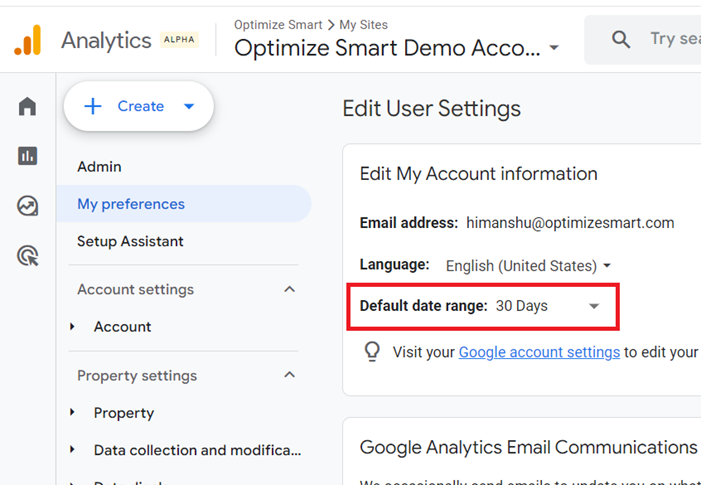Select Admin in the navigation menu
The height and width of the screenshot is (485, 701).
[99, 167]
